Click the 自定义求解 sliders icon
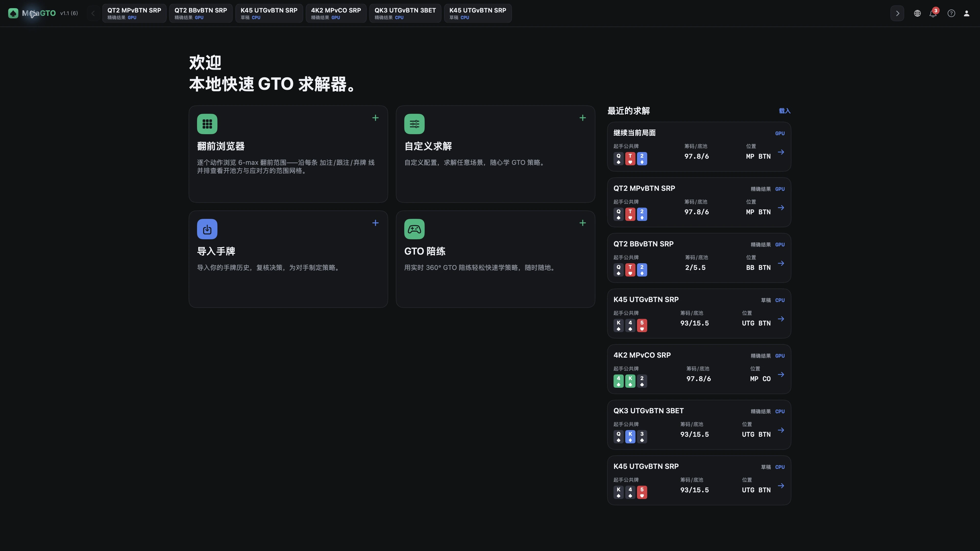 [x=414, y=124]
